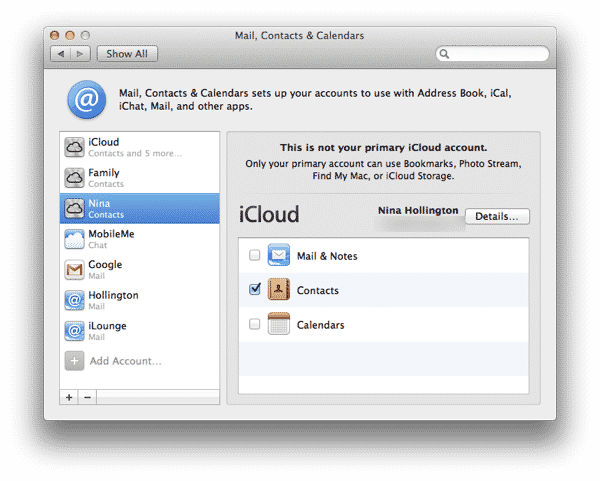The image size is (600, 481).
Task: Click the Mail & Notes label
Action: click(x=327, y=256)
